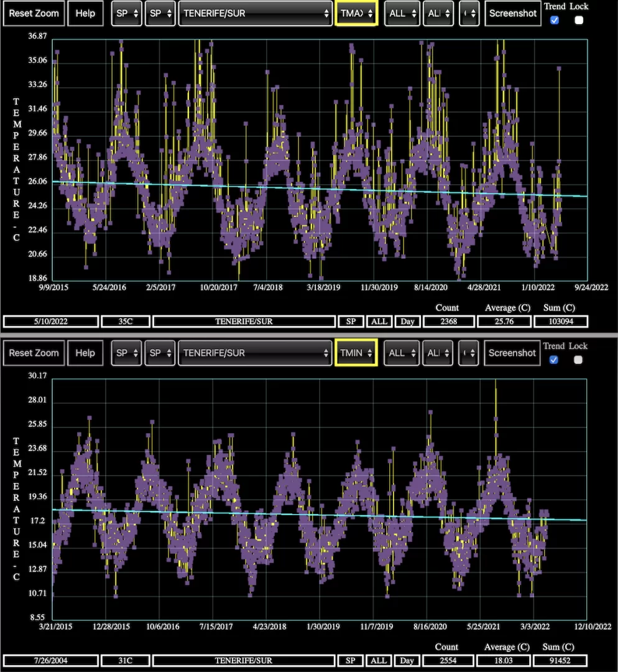Viewport: 618px width, 672px height.
Task: Click the 5/10/2022 date field
Action: click(51, 322)
